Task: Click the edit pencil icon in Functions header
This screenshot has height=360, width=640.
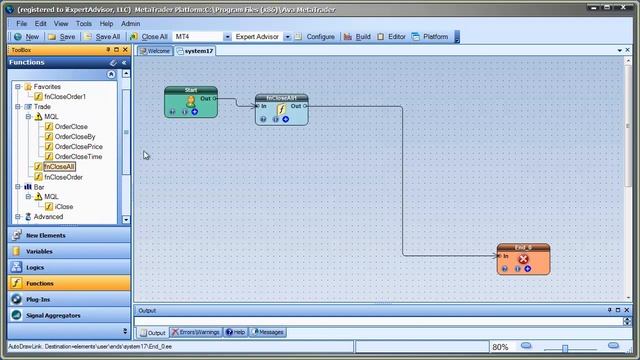Action: click(x=113, y=62)
